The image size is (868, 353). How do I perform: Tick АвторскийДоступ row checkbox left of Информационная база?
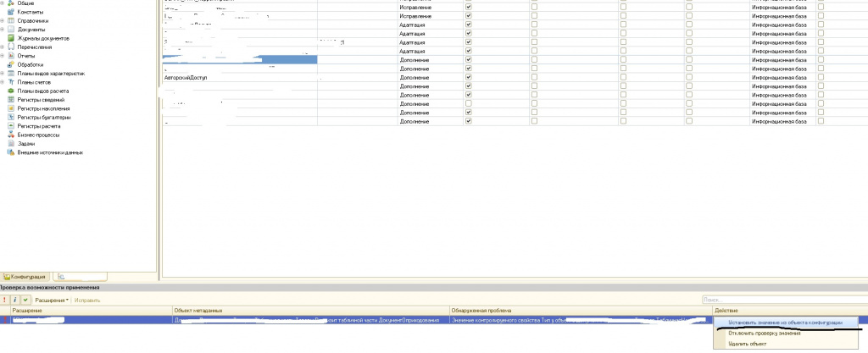(x=688, y=77)
